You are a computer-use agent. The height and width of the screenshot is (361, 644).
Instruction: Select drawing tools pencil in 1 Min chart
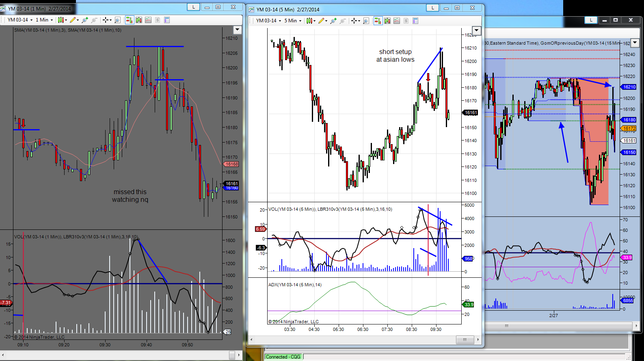click(x=73, y=20)
